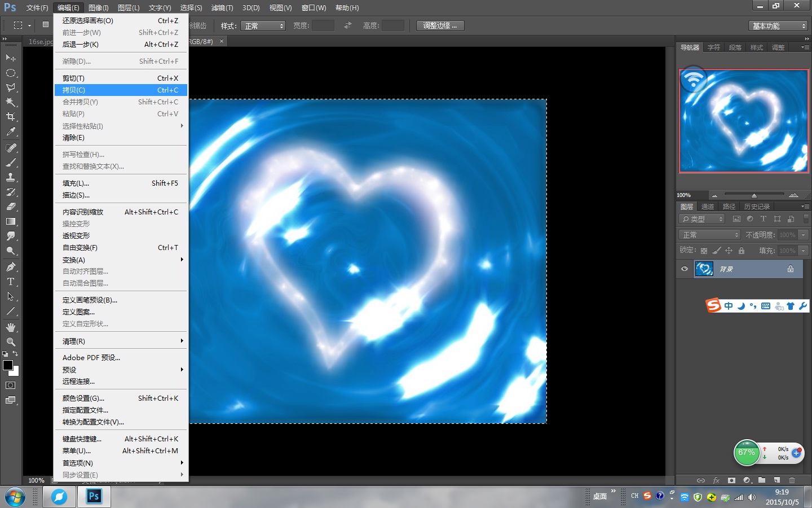
Task: Select the Horizontal Type tool
Action: 11,282
